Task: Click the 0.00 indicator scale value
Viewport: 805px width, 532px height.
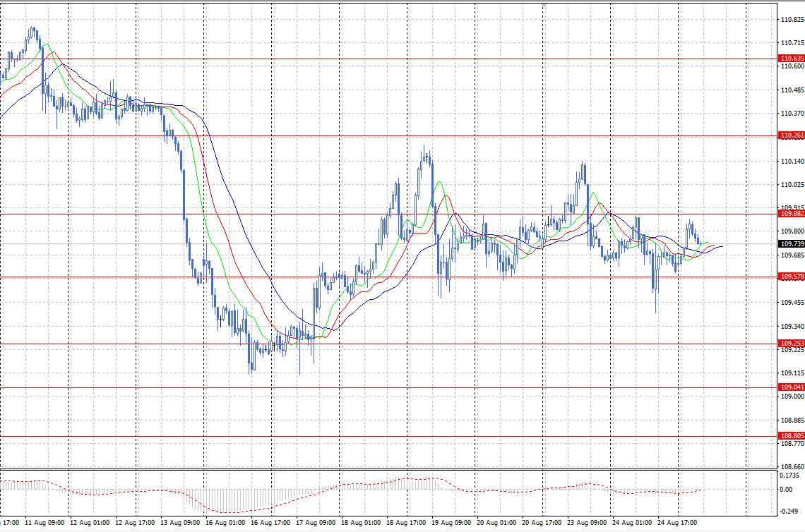Action: (x=786, y=490)
